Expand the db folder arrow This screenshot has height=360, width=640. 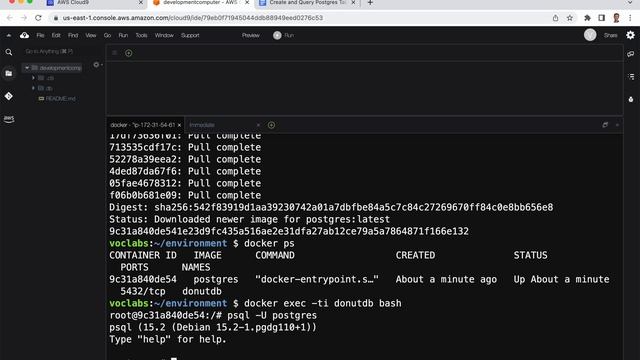tap(33, 88)
